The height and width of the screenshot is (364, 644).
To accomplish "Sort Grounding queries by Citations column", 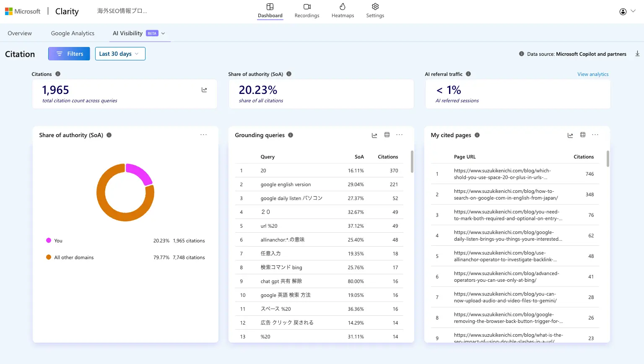I will point(388,157).
